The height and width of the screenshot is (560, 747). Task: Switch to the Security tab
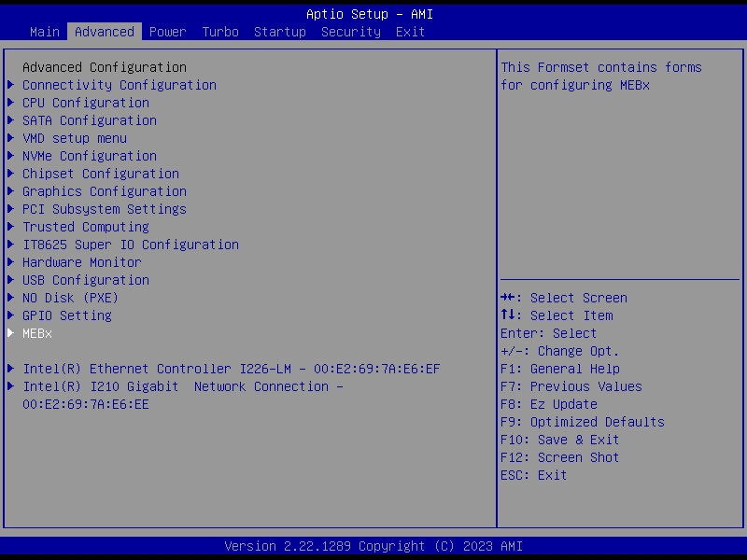[x=351, y=32]
